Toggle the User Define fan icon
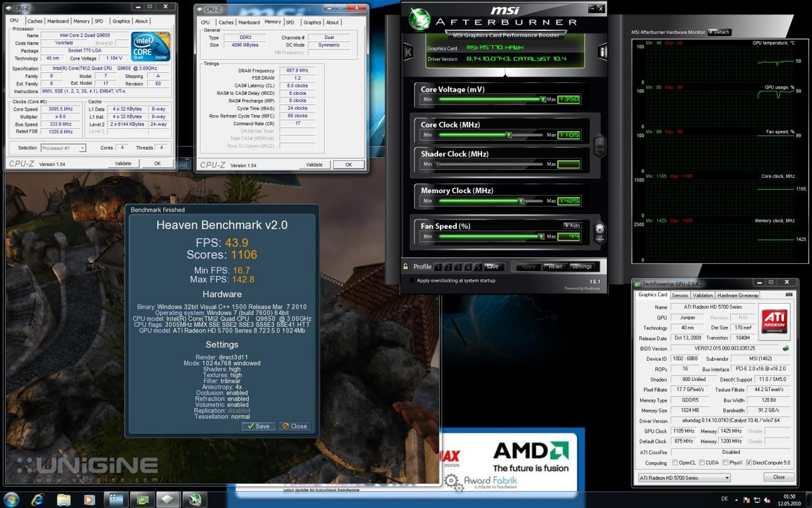 [599, 231]
